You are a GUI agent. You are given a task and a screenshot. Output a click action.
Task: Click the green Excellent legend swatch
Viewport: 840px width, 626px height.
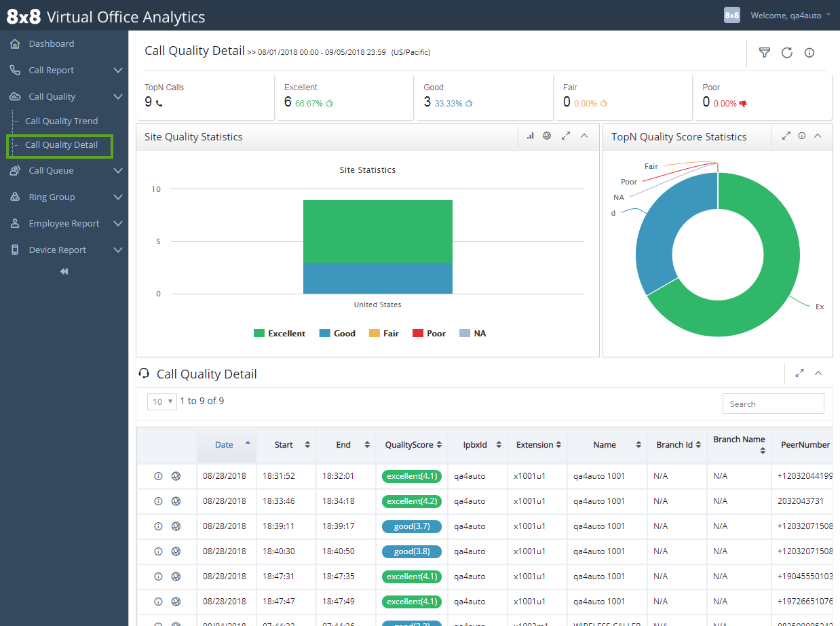258,333
